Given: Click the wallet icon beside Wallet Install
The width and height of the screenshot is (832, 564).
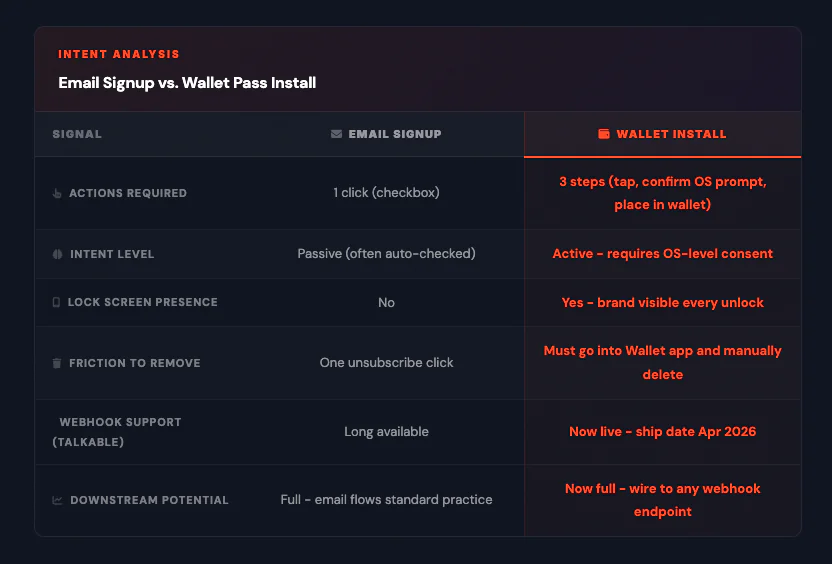Looking at the screenshot, I should point(604,134).
